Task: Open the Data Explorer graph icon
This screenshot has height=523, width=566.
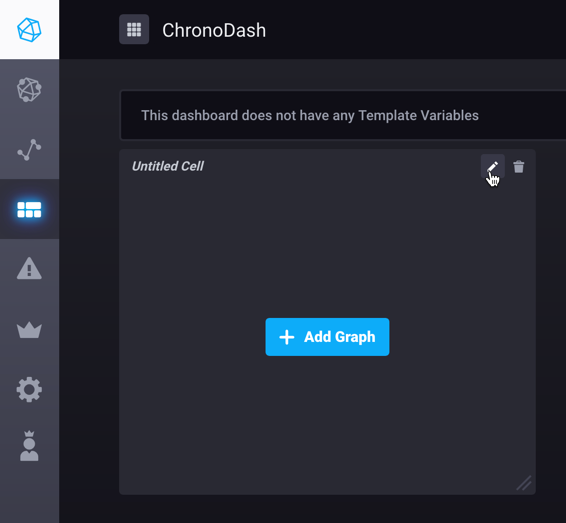Action: 29,149
